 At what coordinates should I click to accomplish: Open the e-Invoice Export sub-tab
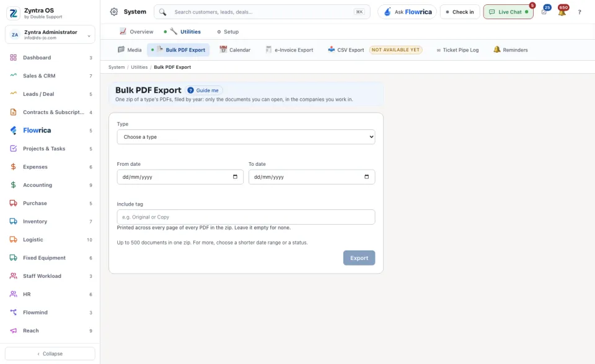[289, 50]
